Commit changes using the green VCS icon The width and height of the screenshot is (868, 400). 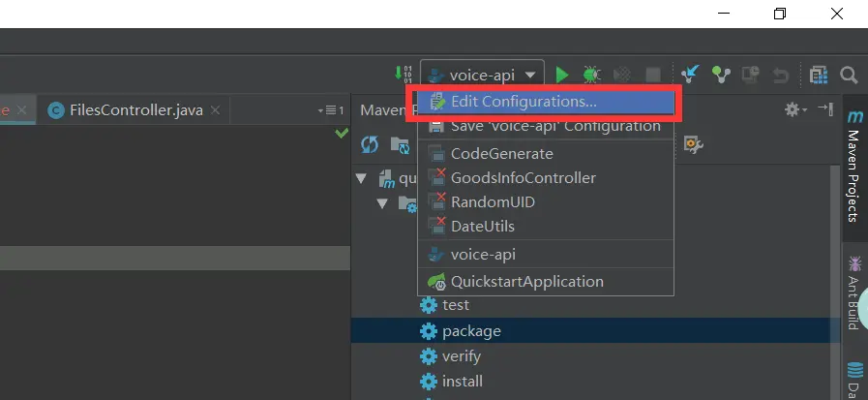[721, 75]
